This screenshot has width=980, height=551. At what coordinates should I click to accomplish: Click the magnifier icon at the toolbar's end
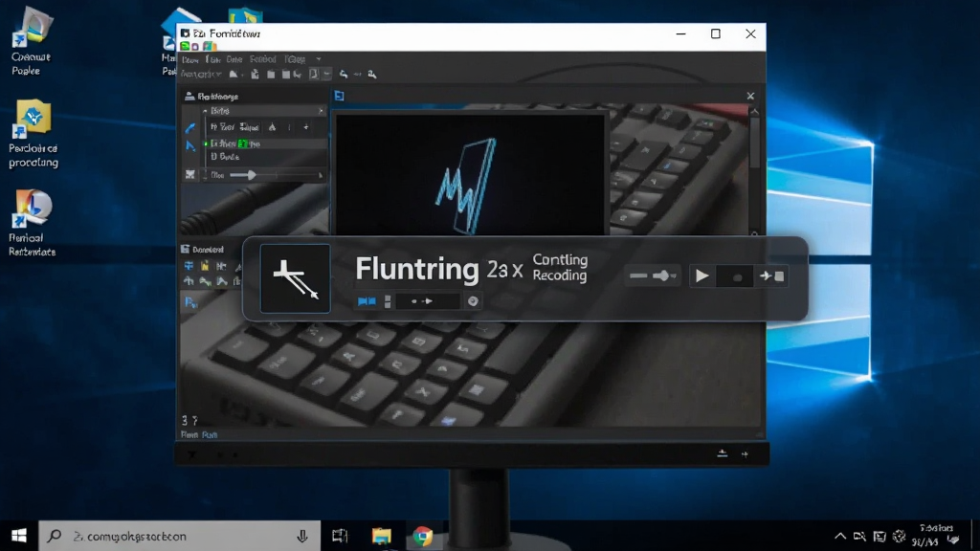[x=372, y=75]
